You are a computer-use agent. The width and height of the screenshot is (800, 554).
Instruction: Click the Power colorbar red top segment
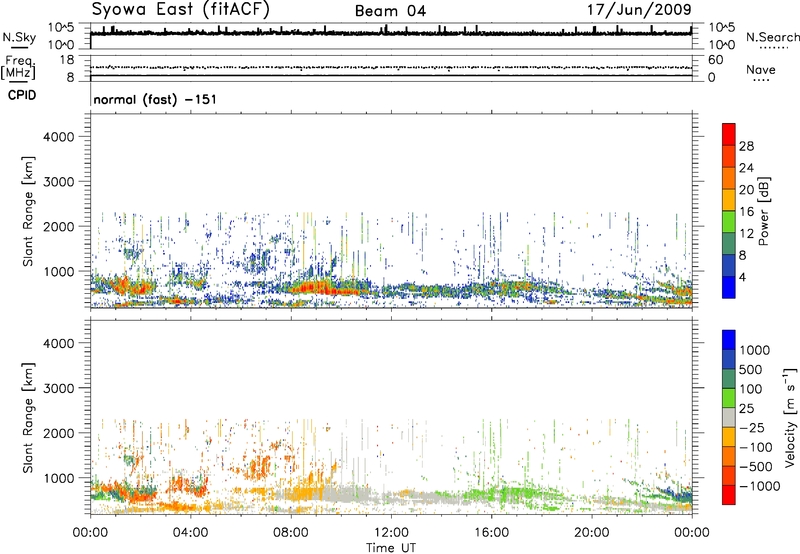(729, 134)
